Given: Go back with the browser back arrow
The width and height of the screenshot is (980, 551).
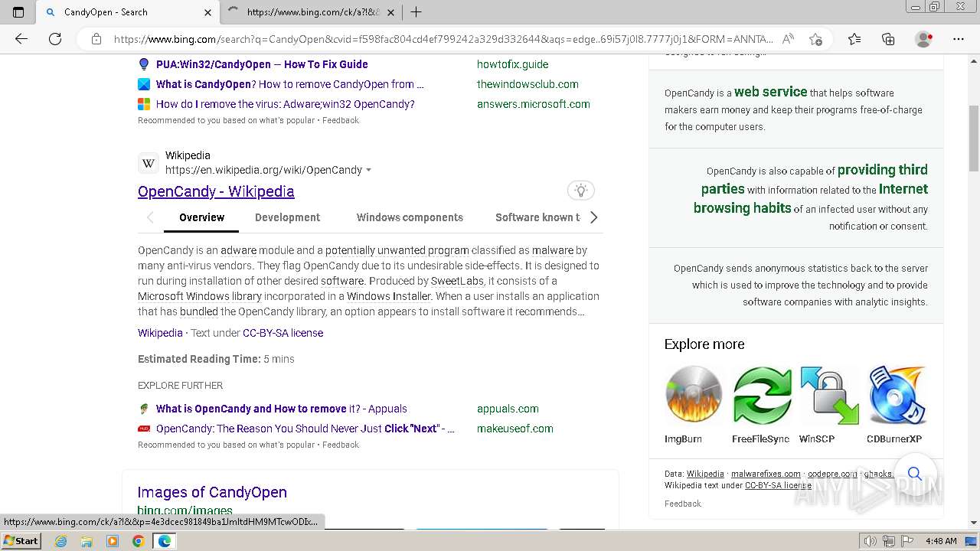Looking at the screenshot, I should tap(21, 39).
